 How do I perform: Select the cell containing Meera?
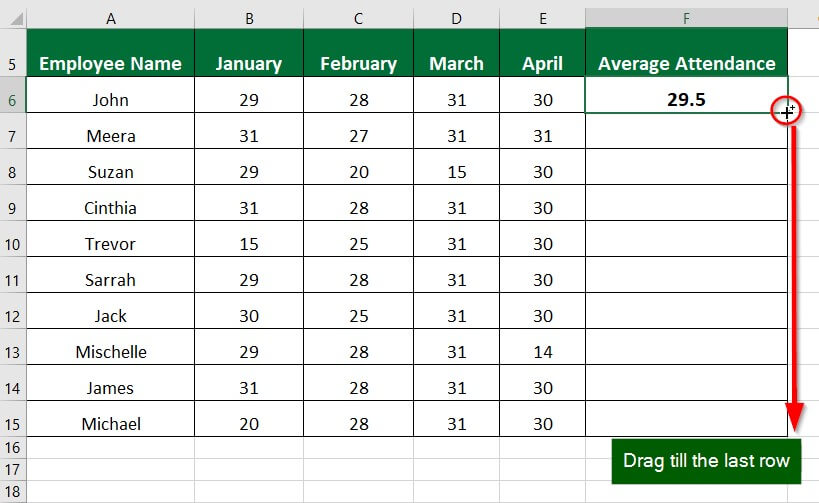pos(110,135)
